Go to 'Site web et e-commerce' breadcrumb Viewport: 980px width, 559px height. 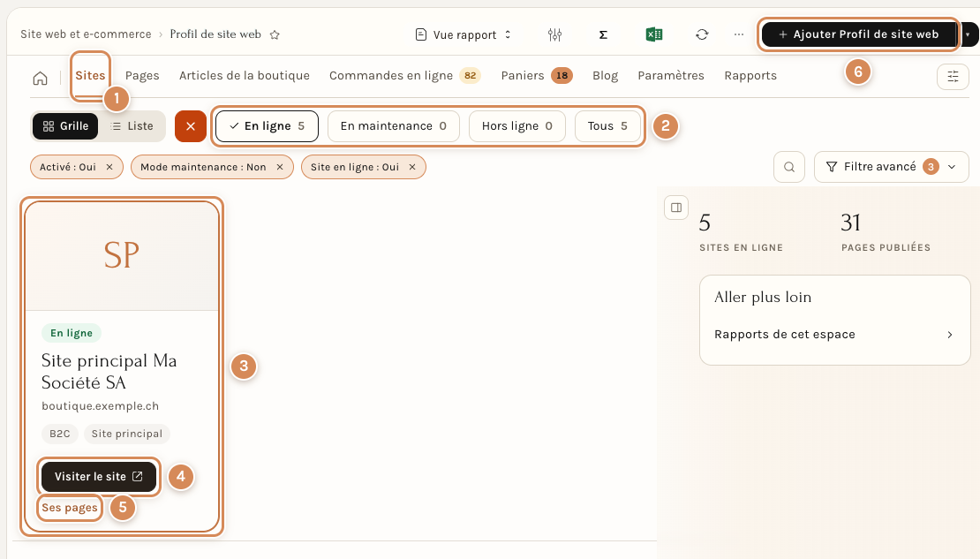86,34
